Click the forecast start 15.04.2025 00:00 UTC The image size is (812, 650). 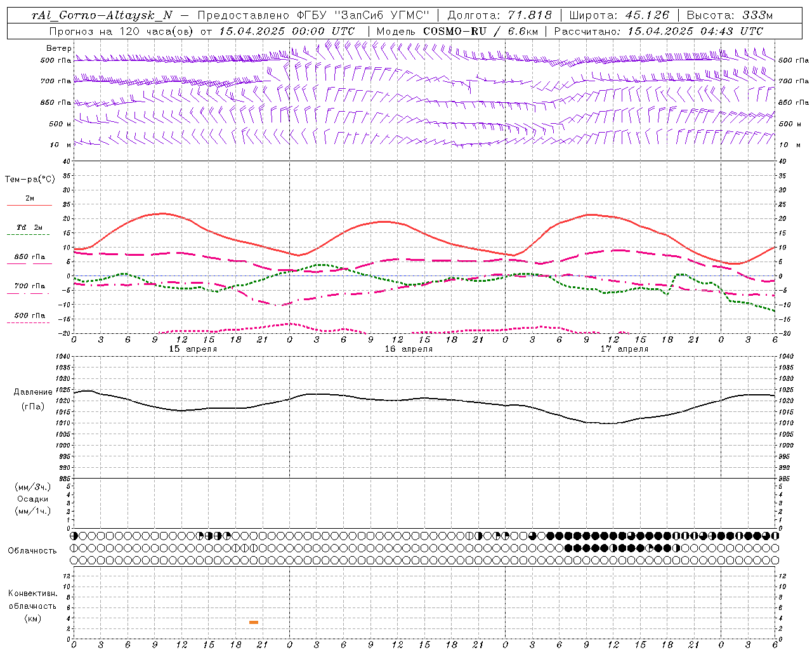click(287, 31)
